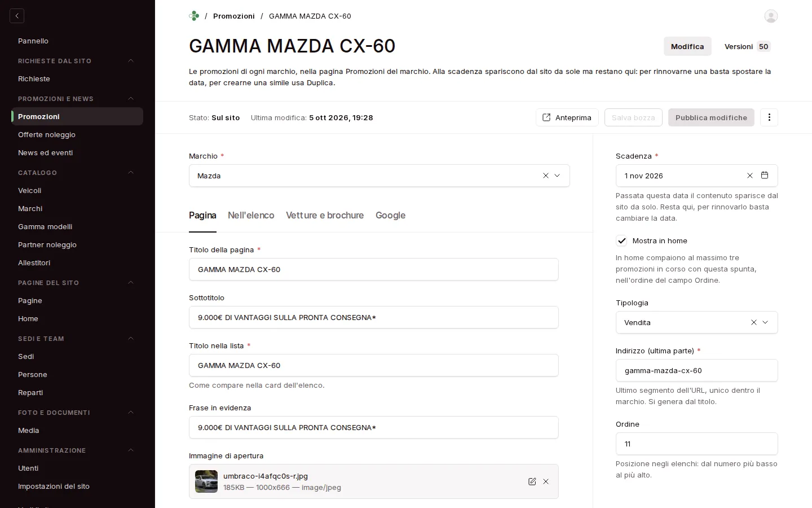This screenshot has width=812, height=508.
Task: Expand the Tipologia dropdown arrow
Action: click(x=765, y=322)
